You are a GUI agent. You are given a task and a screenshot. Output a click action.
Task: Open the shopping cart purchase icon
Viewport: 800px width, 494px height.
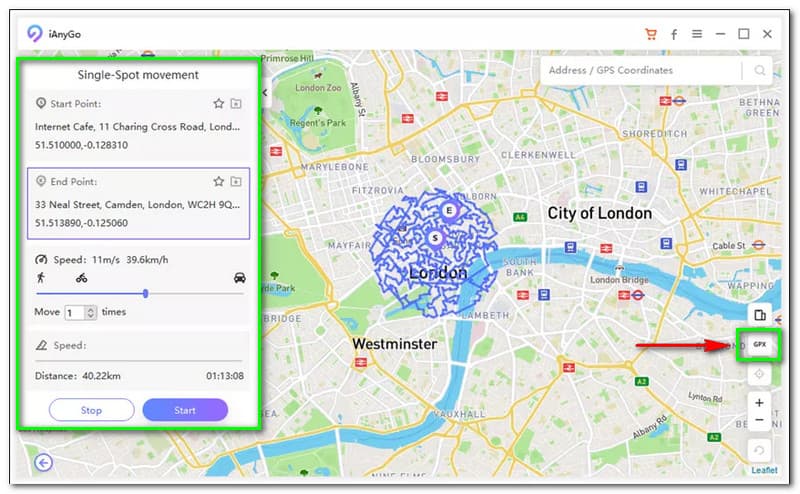651,34
